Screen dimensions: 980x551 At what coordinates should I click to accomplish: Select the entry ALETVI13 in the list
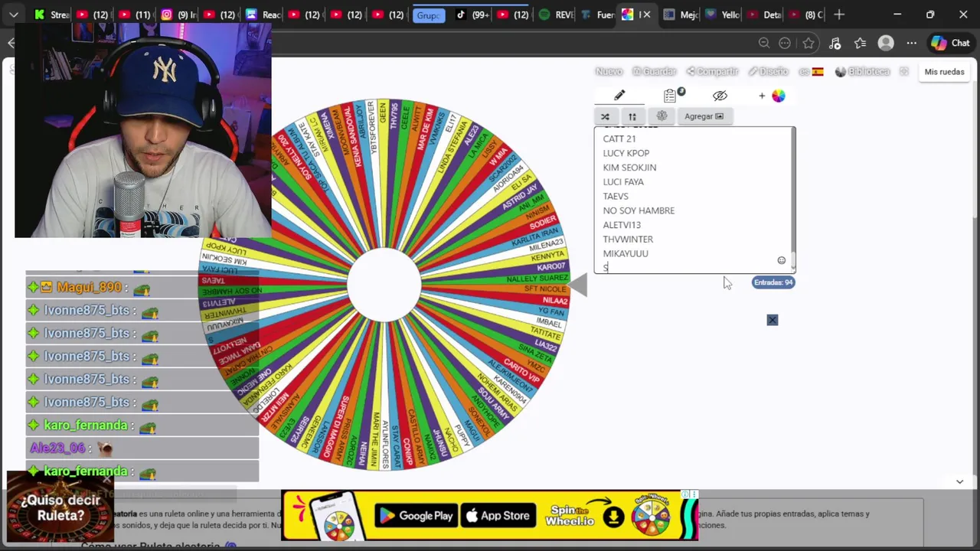[x=622, y=225]
